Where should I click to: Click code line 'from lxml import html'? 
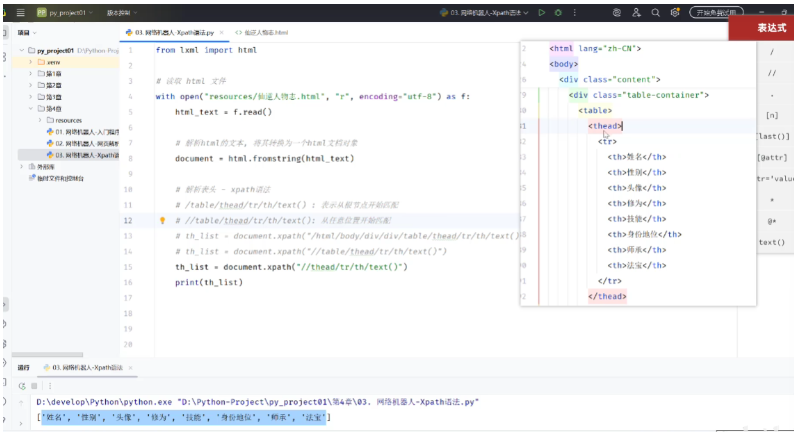[x=206, y=50]
